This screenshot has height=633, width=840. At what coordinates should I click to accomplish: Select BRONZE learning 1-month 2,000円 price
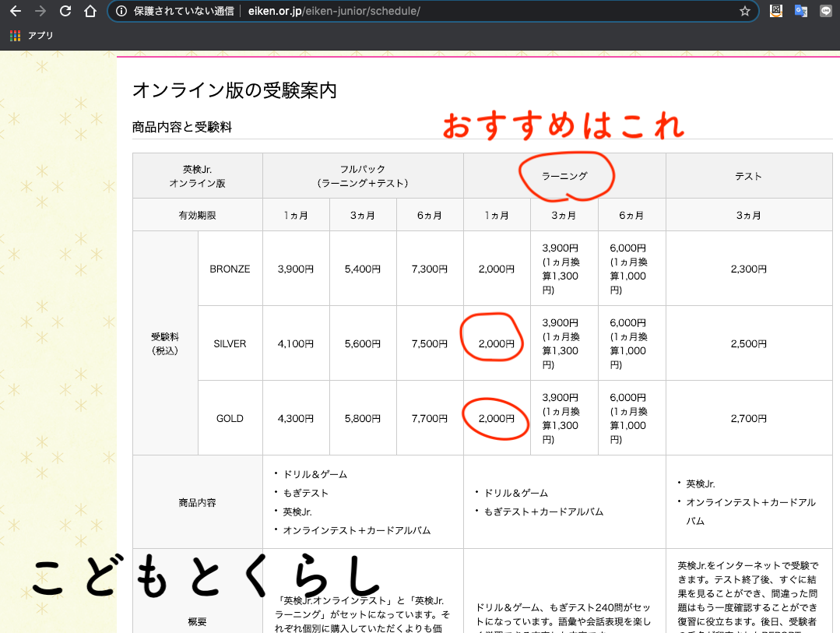[497, 269]
